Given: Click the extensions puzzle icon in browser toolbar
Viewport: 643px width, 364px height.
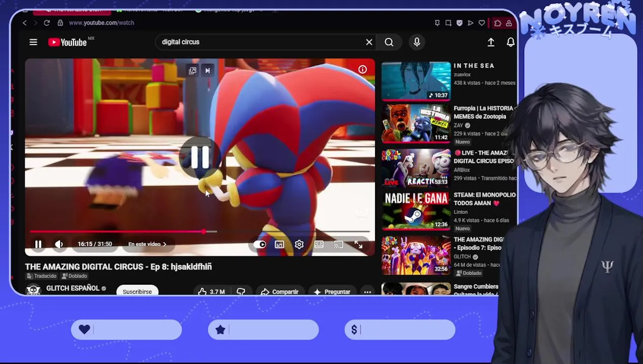Looking at the screenshot, I should tap(498, 23).
